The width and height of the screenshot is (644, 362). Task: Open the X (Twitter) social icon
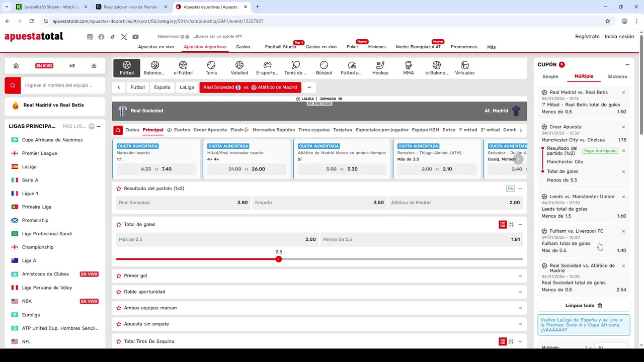click(124, 37)
